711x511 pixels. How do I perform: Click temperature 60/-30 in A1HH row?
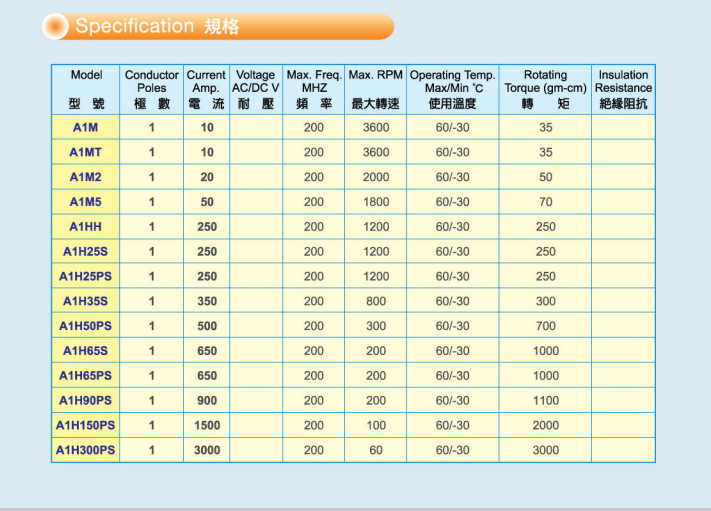tap(453, 227)
